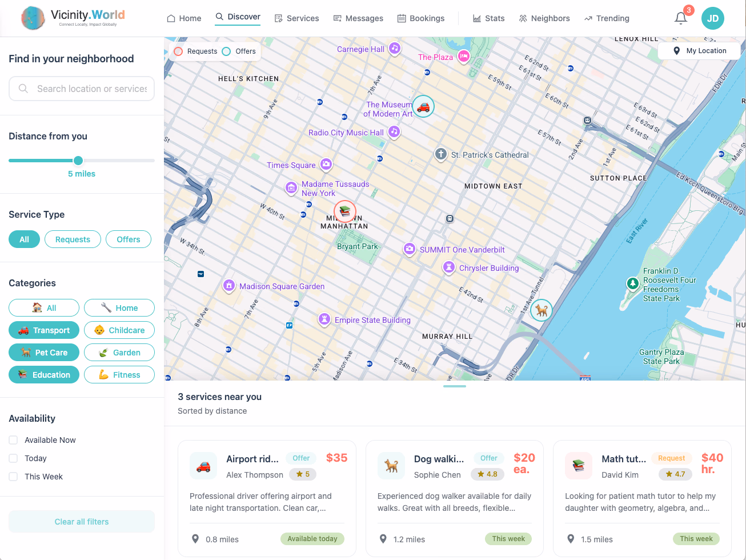
Task: Check the Today availability box
Action: (x=13, y=458)
